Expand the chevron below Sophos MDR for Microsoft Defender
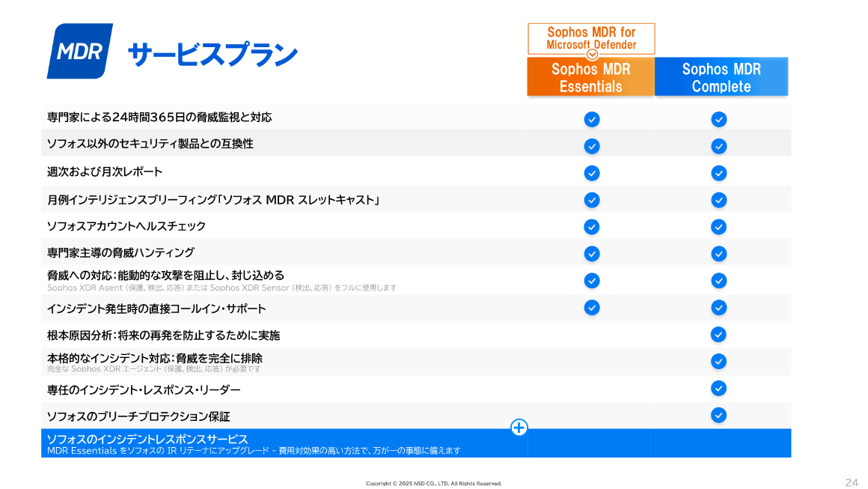The width and height of the screenshot is (868, 489). pyautogui.click(x=591, y=55)
